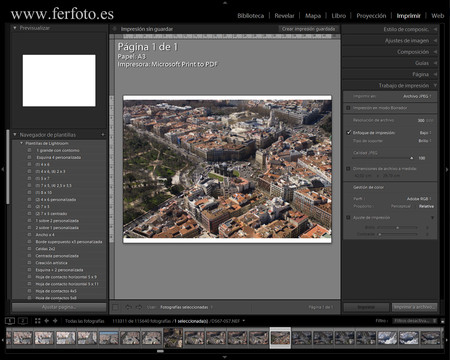Switch to the Revelar module

coord(284,16)
